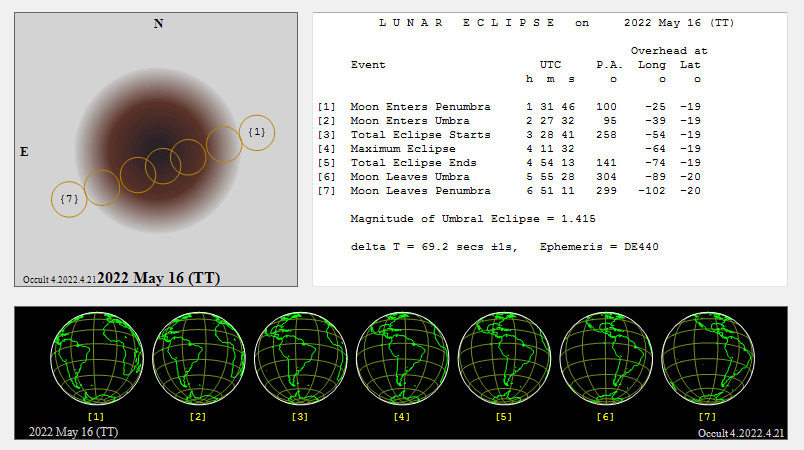Click the Earth globe labeled [5]
This screenshot has height=450, width=804.
point(504,358)
